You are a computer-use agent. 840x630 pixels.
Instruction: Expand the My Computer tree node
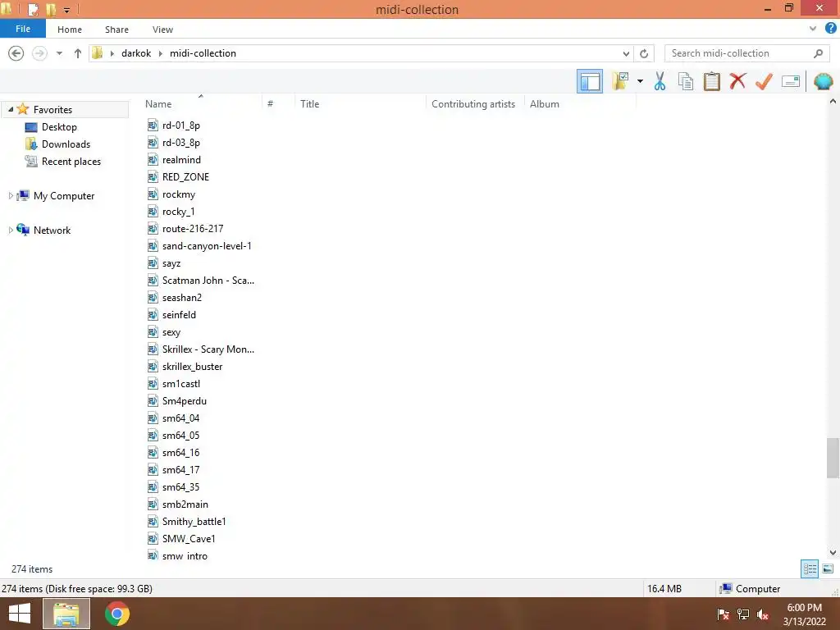pos(10,196)
